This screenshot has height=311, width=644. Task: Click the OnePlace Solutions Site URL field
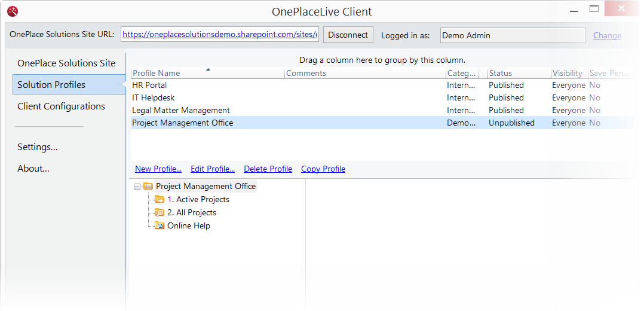click(x=220, y=35)
